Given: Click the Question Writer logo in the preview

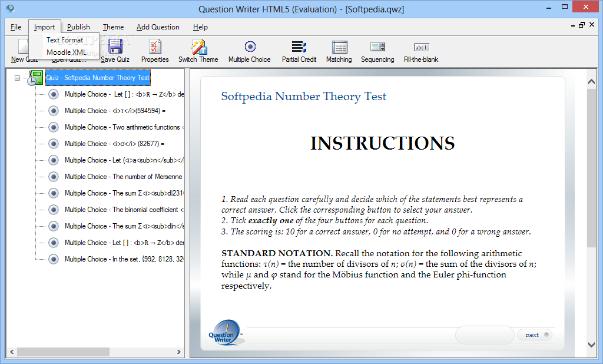Looking at the screenshot, I should pyautogui.click(x=226, y=332).
